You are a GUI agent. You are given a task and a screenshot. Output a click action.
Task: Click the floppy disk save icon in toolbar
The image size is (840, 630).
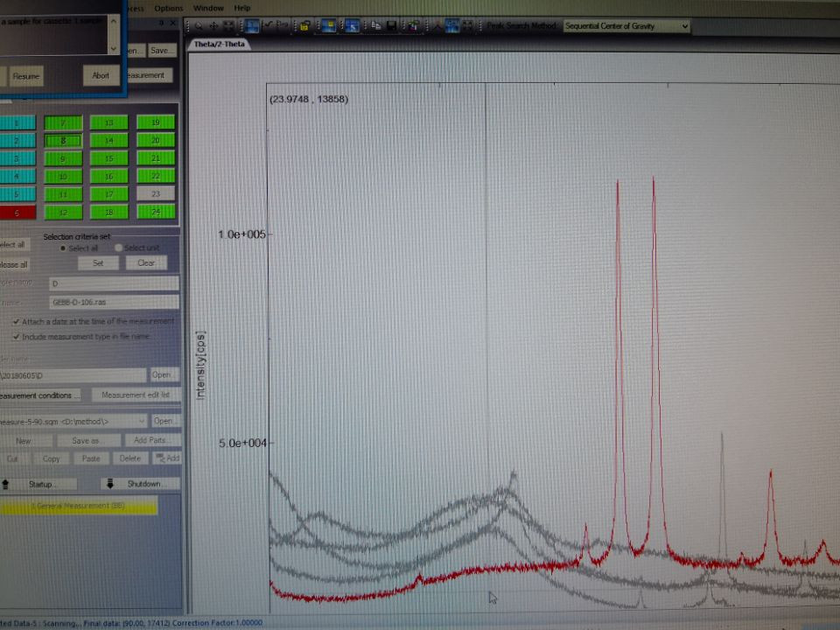[x=391, y=26]
